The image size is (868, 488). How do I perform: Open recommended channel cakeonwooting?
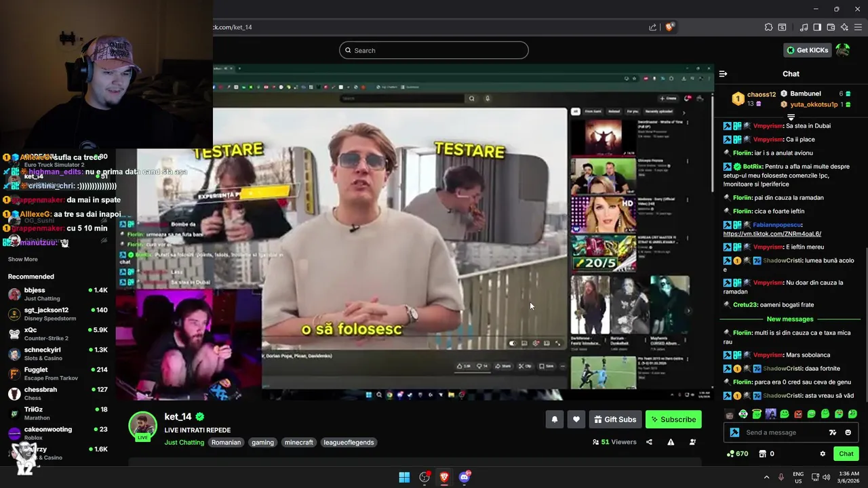pos(58,433)
